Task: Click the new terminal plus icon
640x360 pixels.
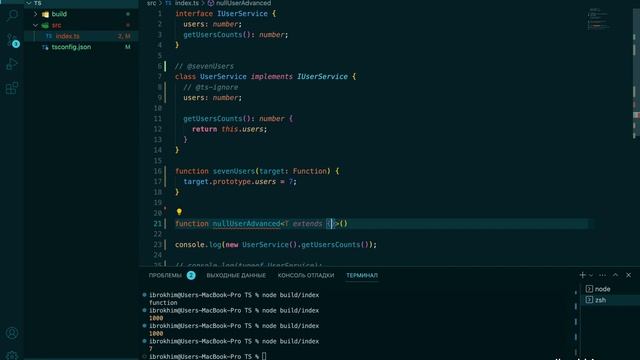Action: [x=582, y=275]
